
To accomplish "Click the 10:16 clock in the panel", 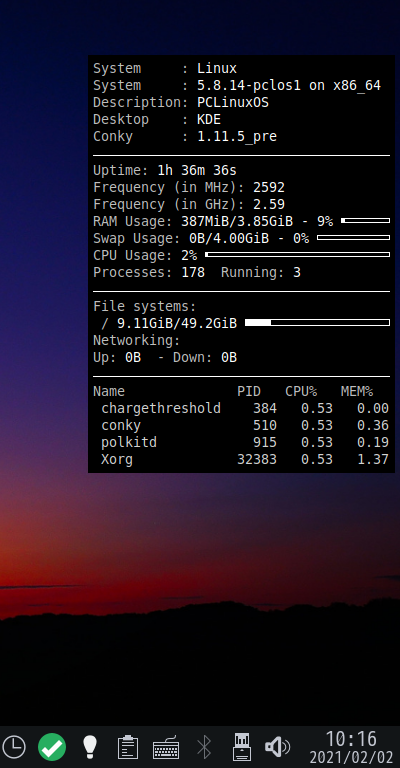I will 351,739.
